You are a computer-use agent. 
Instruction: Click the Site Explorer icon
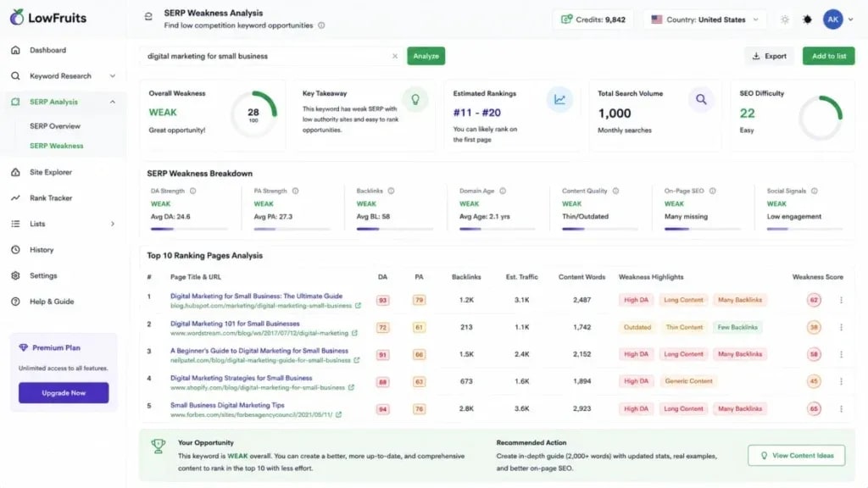(x=15, y=172)
